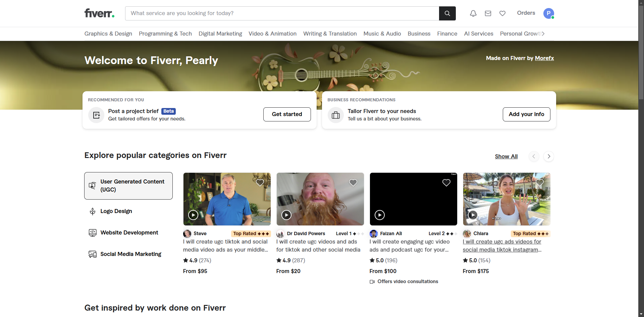
Task: Click Steve's seller avatar
Action: [187, 233]
